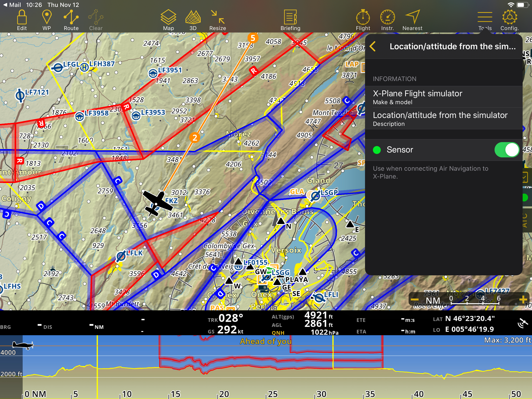The height and width of the screenshot is (399, 532).
Task: Click the Briefing panel icon
Action: (291, 17)
